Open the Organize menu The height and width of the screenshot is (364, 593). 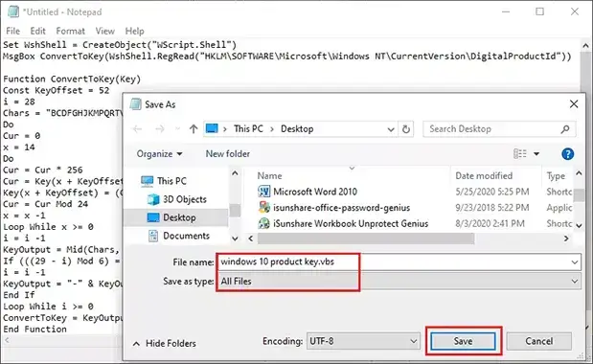(x=159, y=154)
